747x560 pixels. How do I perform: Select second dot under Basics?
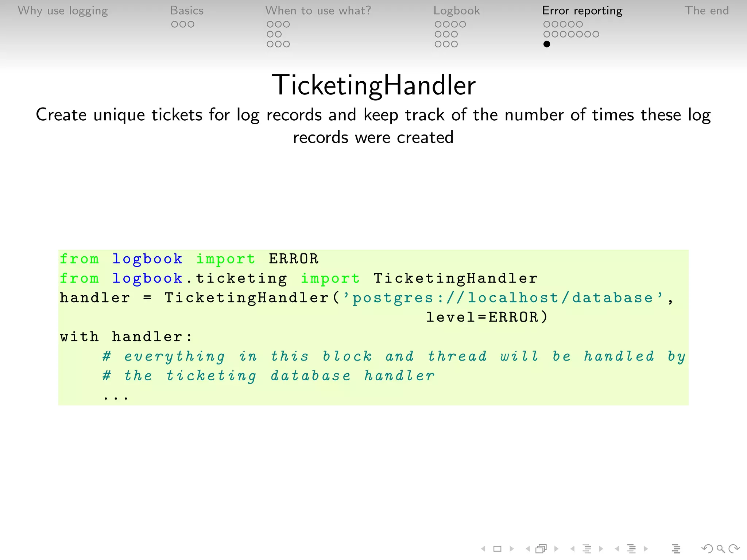pos(183,24)
